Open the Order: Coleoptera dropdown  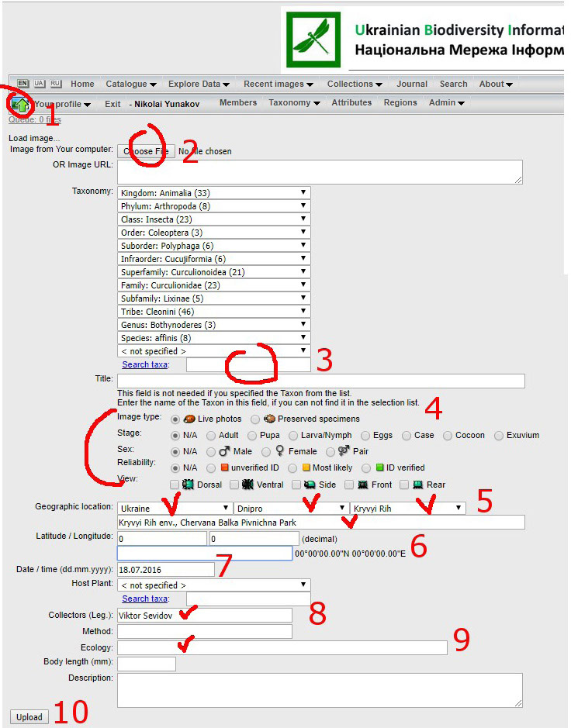tap(214, 232)
